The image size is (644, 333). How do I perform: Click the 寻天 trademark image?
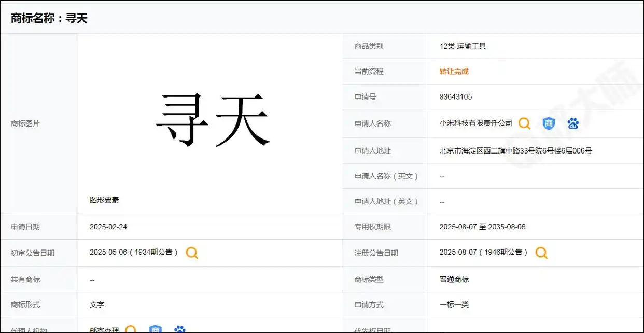pyautogui.click(x=213, y=120)
